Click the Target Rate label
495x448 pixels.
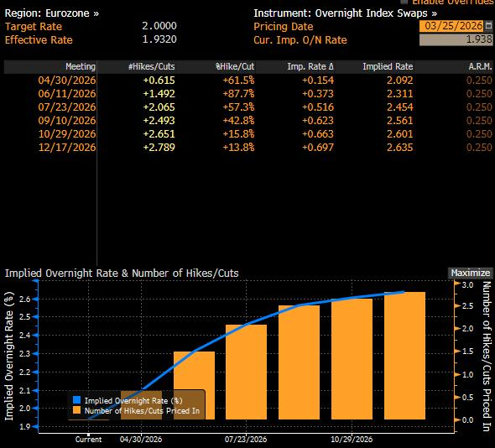[34, 27]
